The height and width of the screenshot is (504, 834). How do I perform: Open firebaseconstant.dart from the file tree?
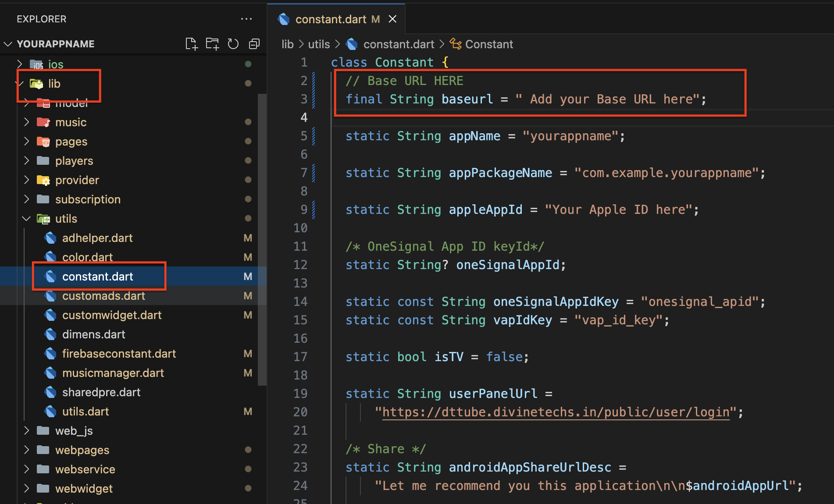pos(119,354)
